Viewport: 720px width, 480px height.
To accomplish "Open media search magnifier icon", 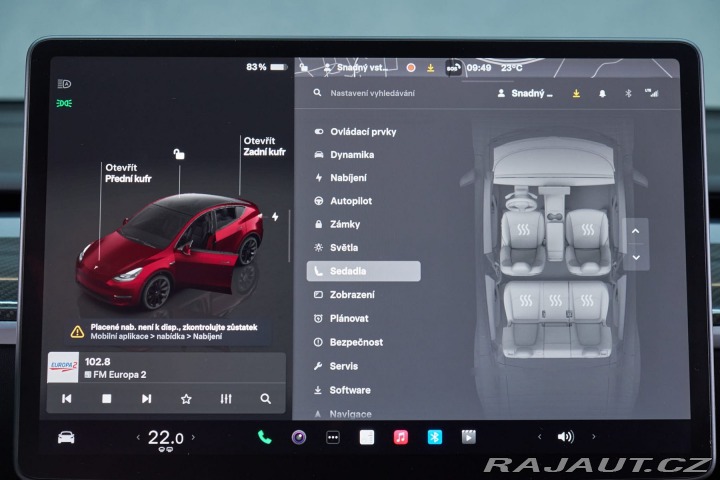I will coord(265,399).
